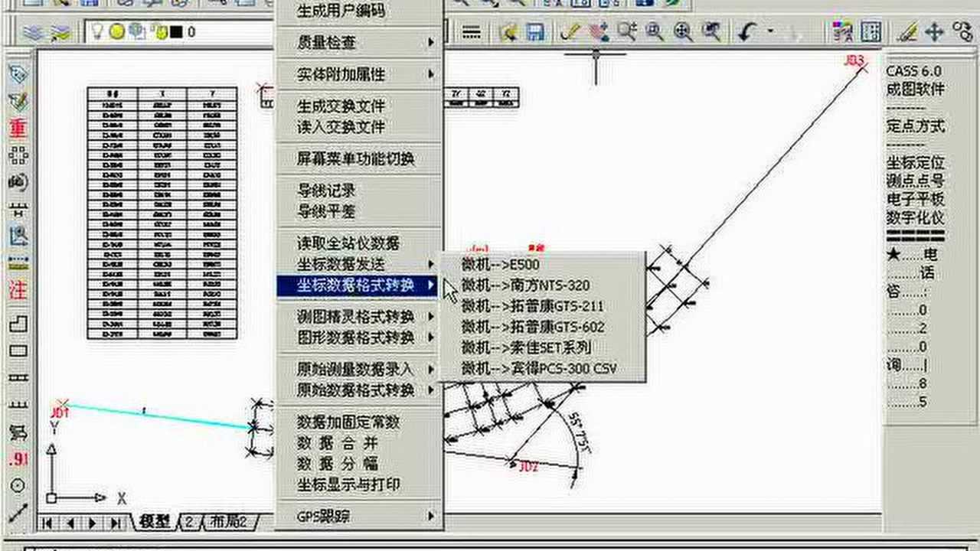This screenshot has width=980, height=551.
Task: Click the colorful properties icon in top toolbar
Action: [842, 31]
